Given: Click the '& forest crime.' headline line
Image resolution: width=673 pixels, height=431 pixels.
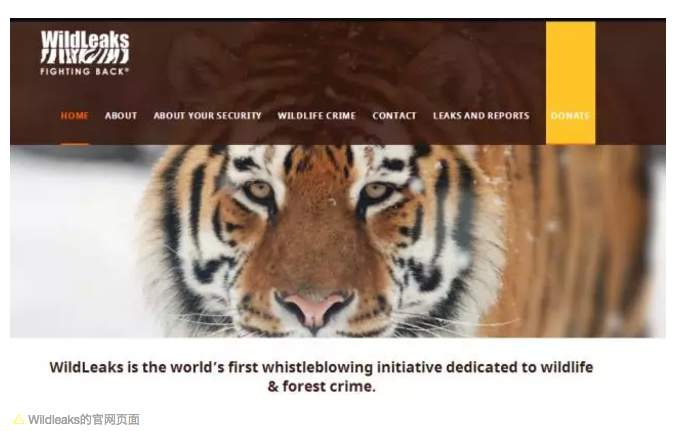Looking at the screenshot, I should tap(321, 386).
